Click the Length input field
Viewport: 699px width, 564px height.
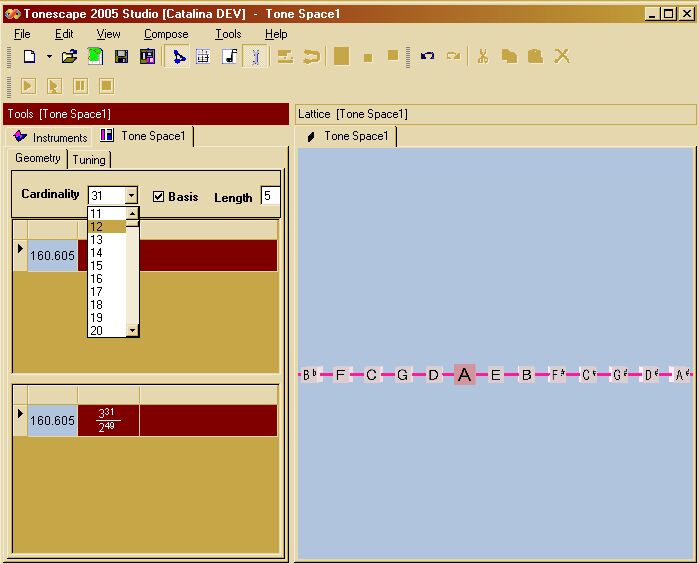pyautogui.click(x=270, y=196)
